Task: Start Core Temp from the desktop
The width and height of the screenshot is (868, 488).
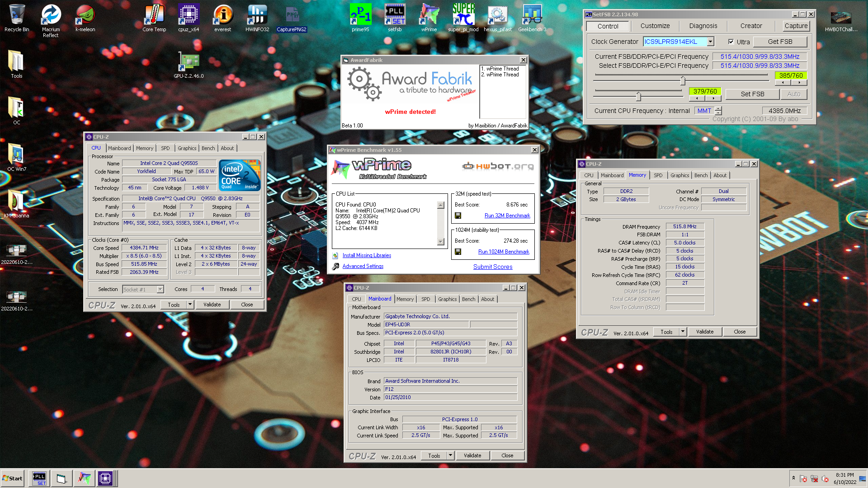Action: coord(154,18)
